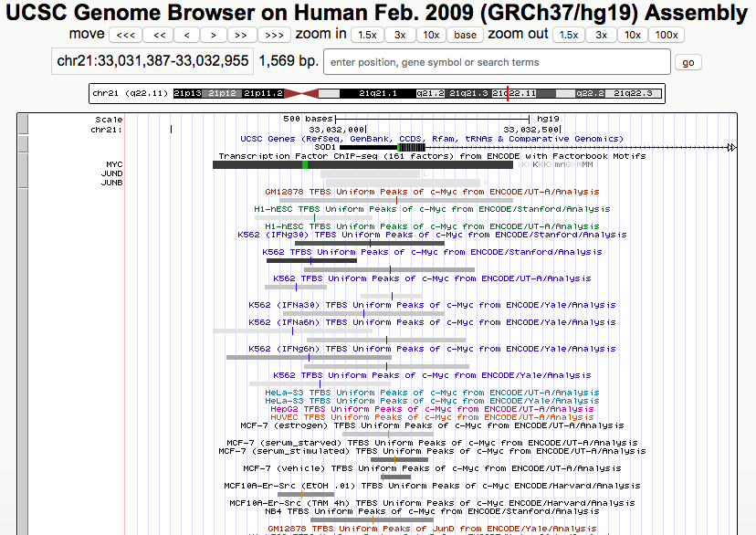
Task: Move view right with the >> button
Action: [242, 35]
